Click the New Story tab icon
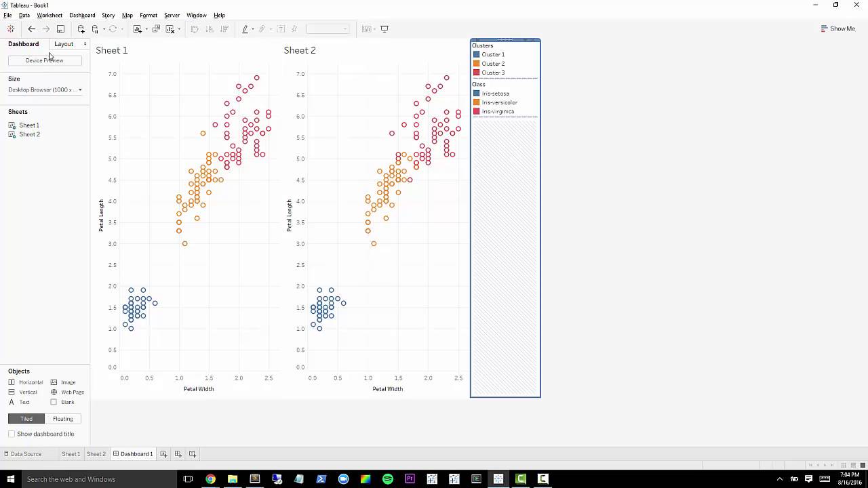868x488 pixels. [x=192, y=454]
